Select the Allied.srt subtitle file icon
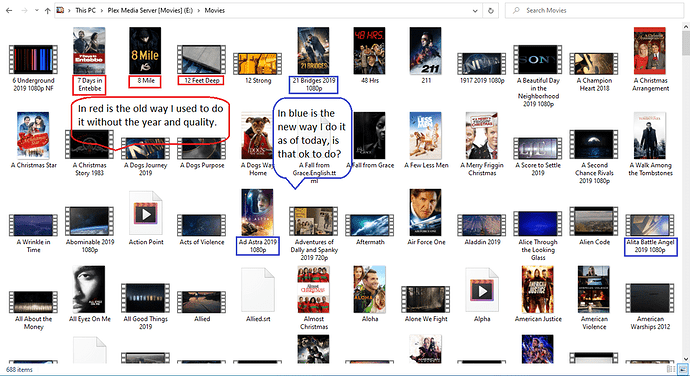 [x=258, y=291]
